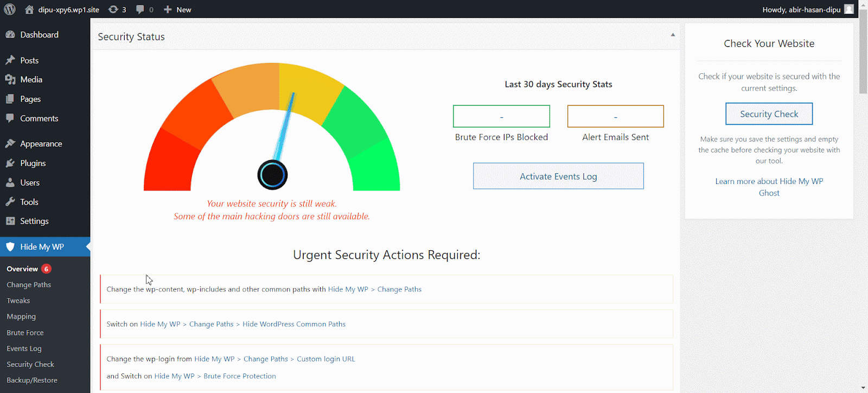868x393 pixels.
Task: Click 'Check Your Website' heading
Action: click(769, 43)
